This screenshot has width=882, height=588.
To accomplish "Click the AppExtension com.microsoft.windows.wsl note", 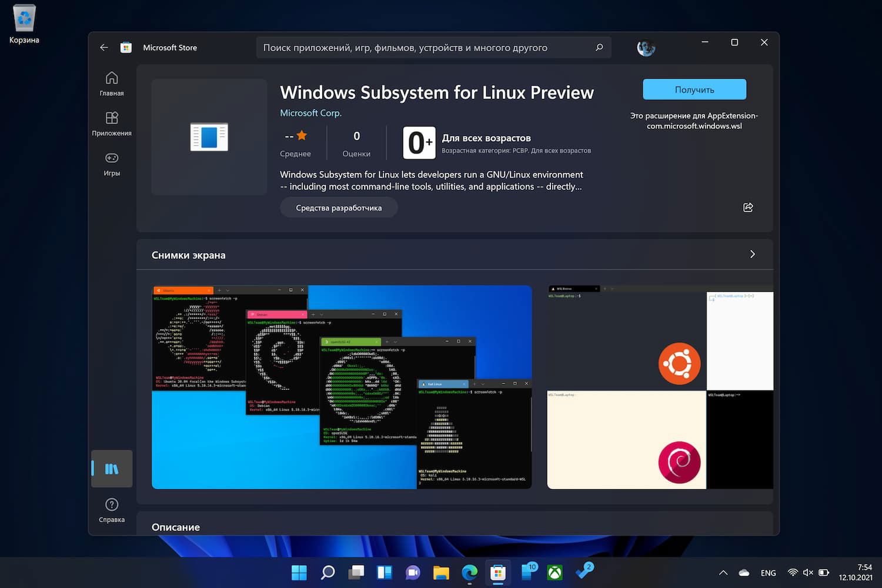I will (694, 121).
